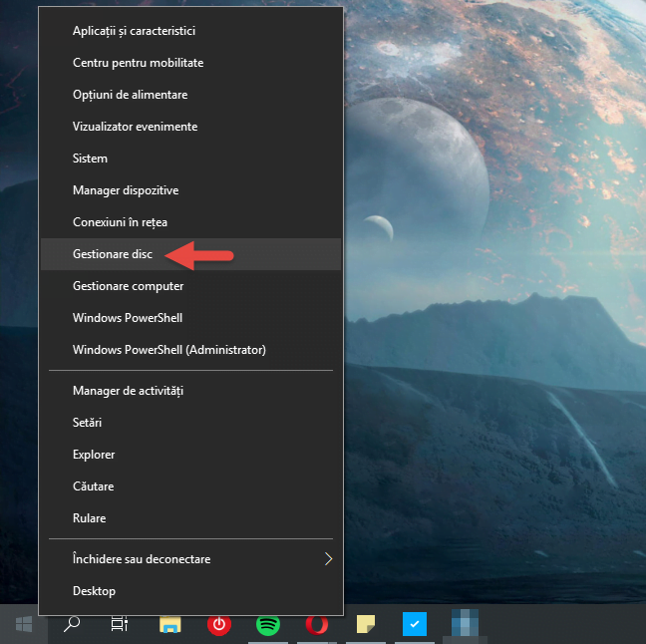Select Căutare in the menu
This screenshot has height=644, width=646.
pos(190,486)
